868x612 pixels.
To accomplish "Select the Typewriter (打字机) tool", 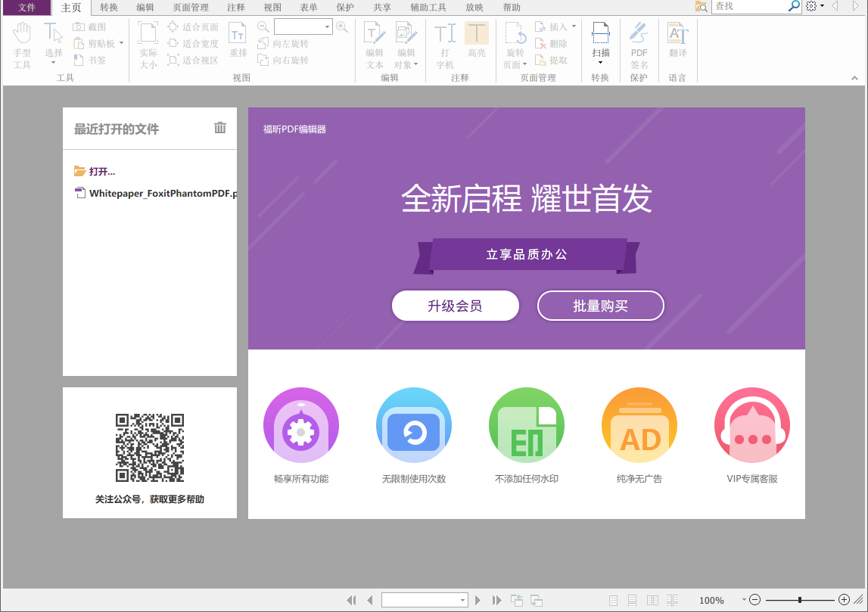I will click(443, 42).
